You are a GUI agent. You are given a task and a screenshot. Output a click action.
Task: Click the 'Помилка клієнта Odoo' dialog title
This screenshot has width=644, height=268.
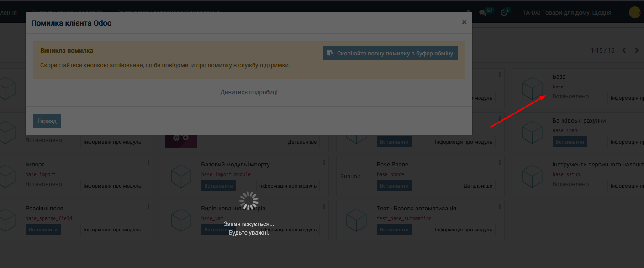click(71, 23)
